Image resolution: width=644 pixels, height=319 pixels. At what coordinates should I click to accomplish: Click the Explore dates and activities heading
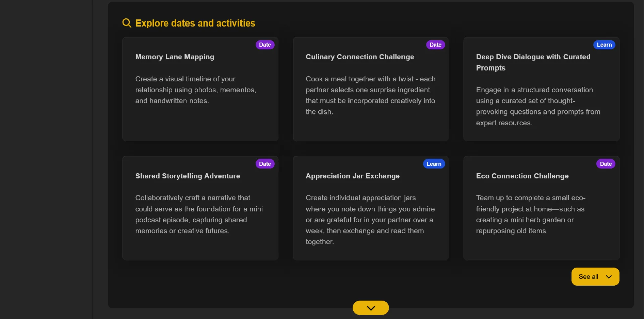pos(195,23)
